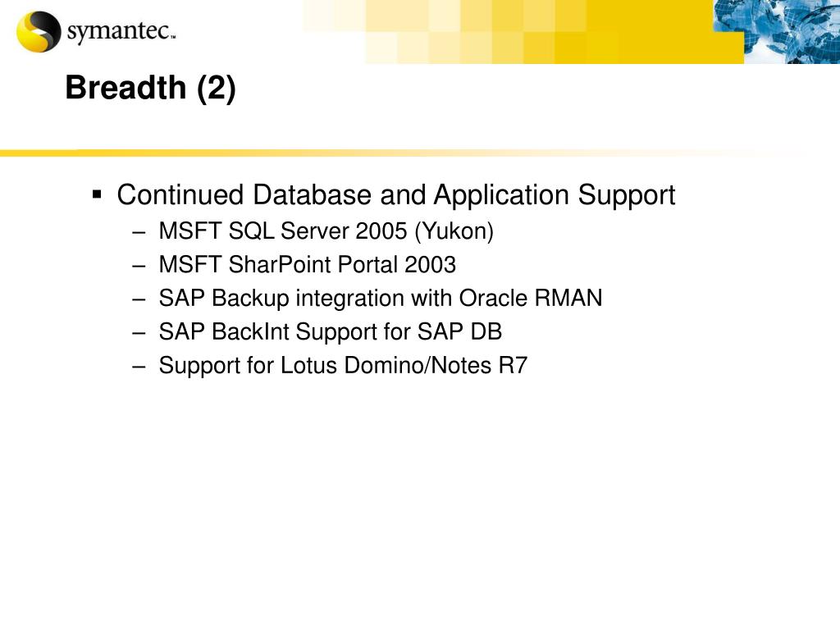Image resolution: width=840 pixels, height=630 pixels.
Task: Click the MSFT SQL Server 2005 (Yukon) line
Action: (326, 231)
